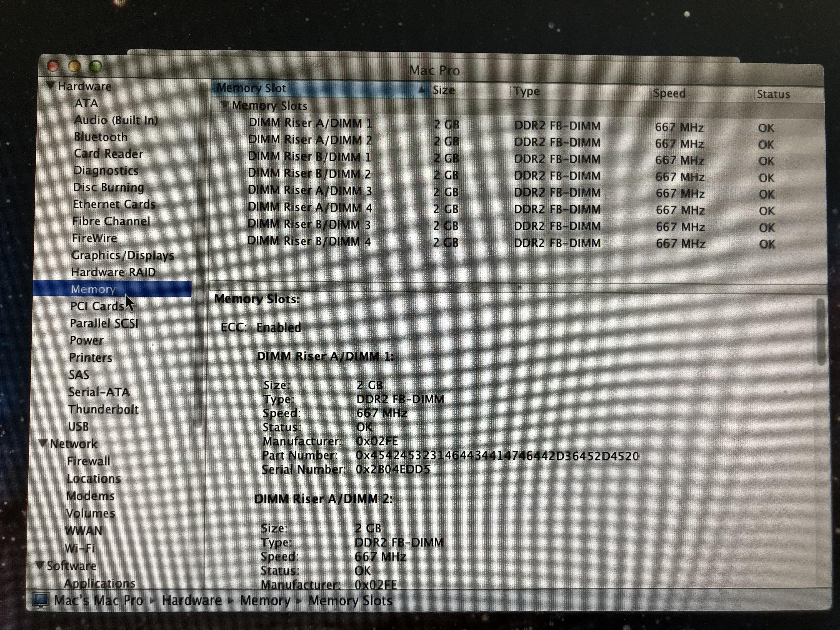Viewport: 840px width, 630px height.
Task: Select DIMM Riser B/DIMM 2 row
Action: [309, 174]
